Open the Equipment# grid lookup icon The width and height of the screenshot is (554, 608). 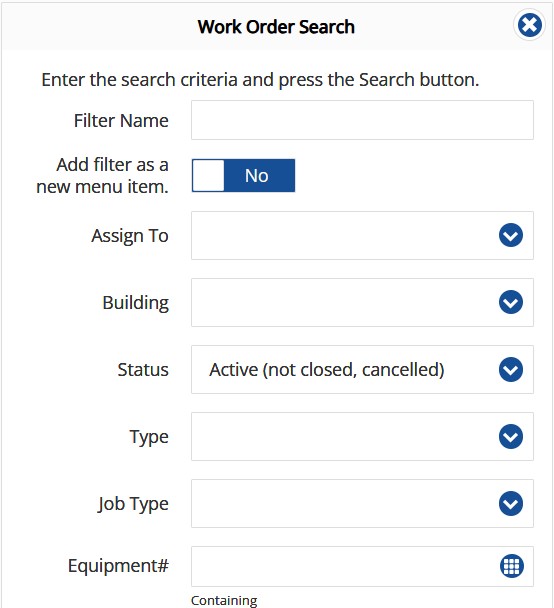(x=511, y=566)
